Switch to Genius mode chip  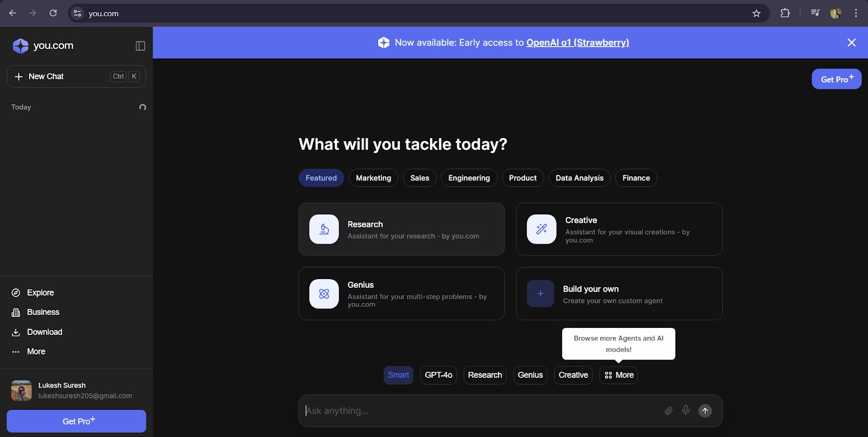(x=530, y=375)
